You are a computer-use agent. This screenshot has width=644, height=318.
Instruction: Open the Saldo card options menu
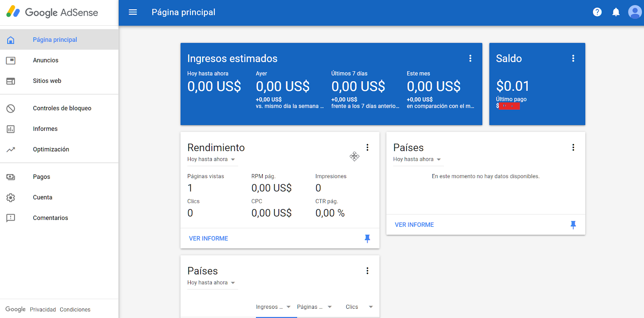point(573,58)
